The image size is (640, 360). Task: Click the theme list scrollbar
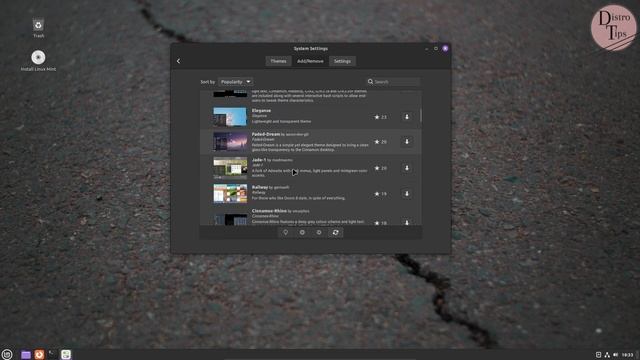click(420, 115)
